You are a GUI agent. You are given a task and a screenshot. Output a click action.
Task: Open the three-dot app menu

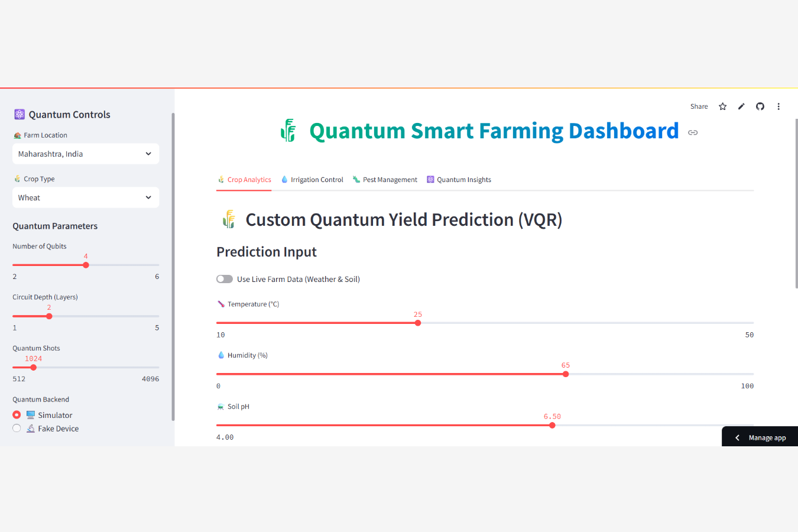pyautogui.click(x=778, y=106)
